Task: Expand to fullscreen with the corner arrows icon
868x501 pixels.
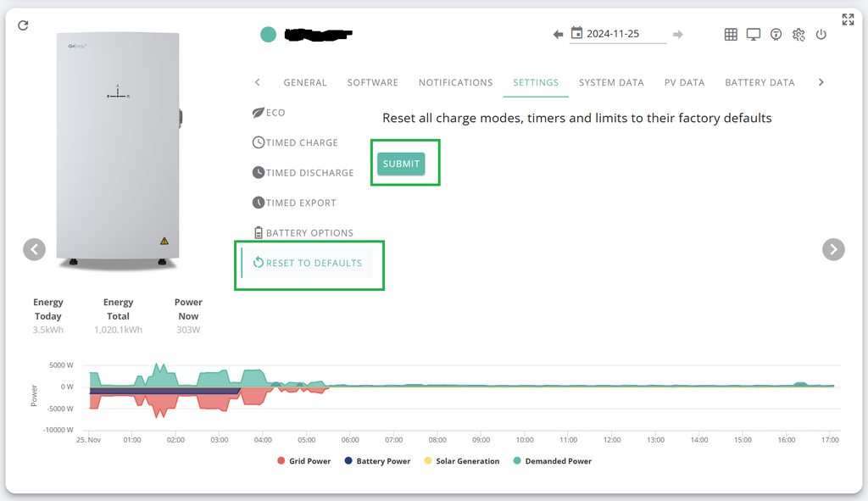Action: coord(848,19)
